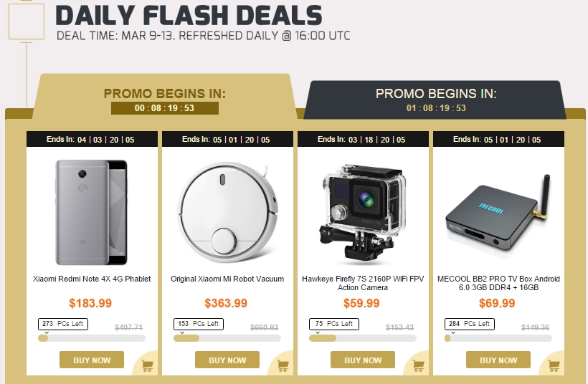
Task: Switch to the gold Promo Begins tab
Action: point(165,96)
